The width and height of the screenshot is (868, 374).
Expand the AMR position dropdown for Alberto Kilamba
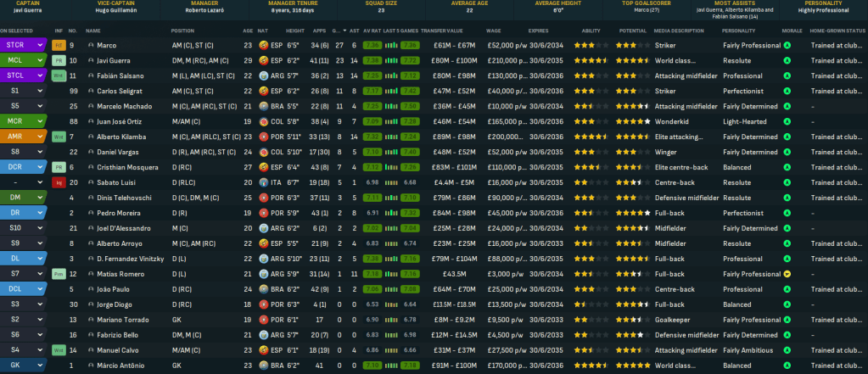coord(40,137)
